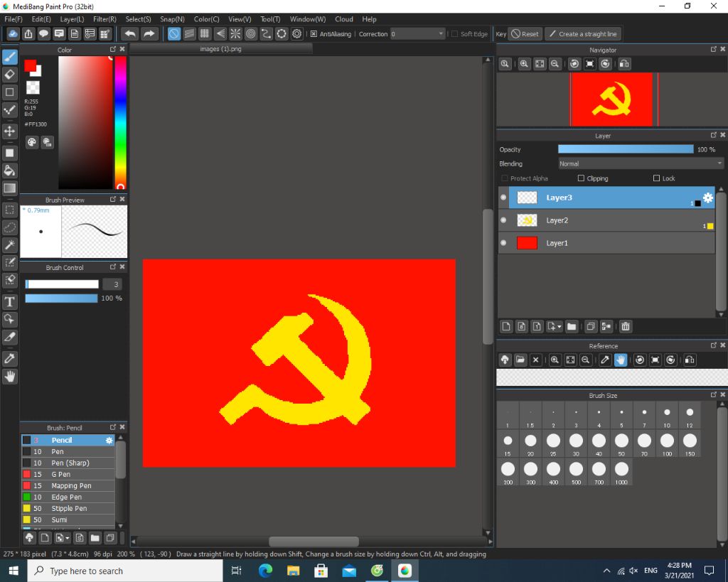The image size is (728, 582).
Task: Select the Eraser tool
Action: [x=10, y=74]
